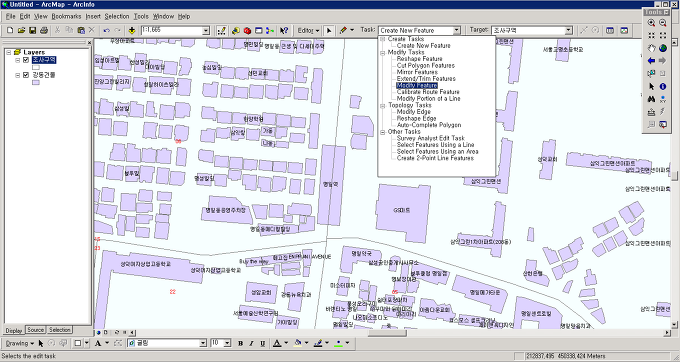Collapse the Layers data frame
The height and width of the screenshot is (362, 680).
[9, 52]
